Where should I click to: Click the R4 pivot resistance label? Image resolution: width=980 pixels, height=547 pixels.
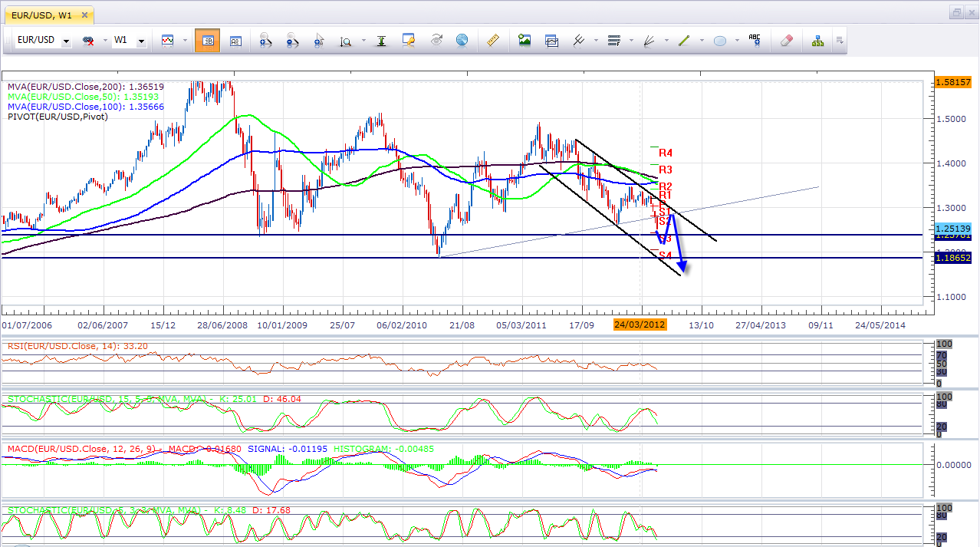(666, 153)
